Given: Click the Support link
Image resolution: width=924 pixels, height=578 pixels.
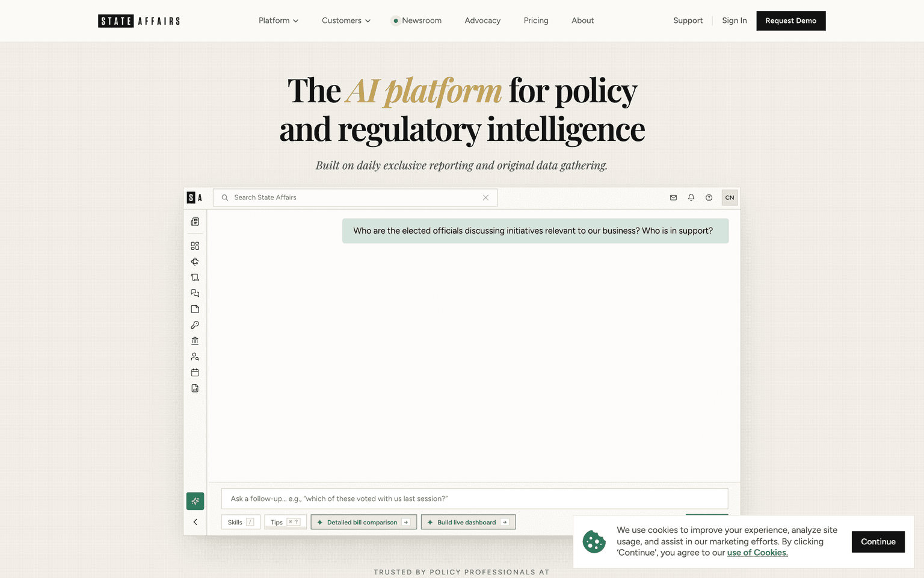Looking at the screenshot, I should (688, 20).
